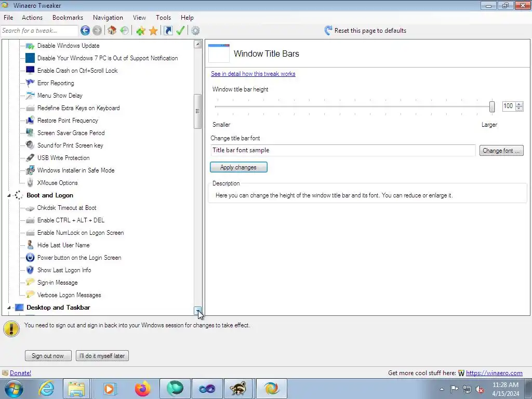
Task: Click the Sign-in Message bubble icon
Action: tap(30, 282)
